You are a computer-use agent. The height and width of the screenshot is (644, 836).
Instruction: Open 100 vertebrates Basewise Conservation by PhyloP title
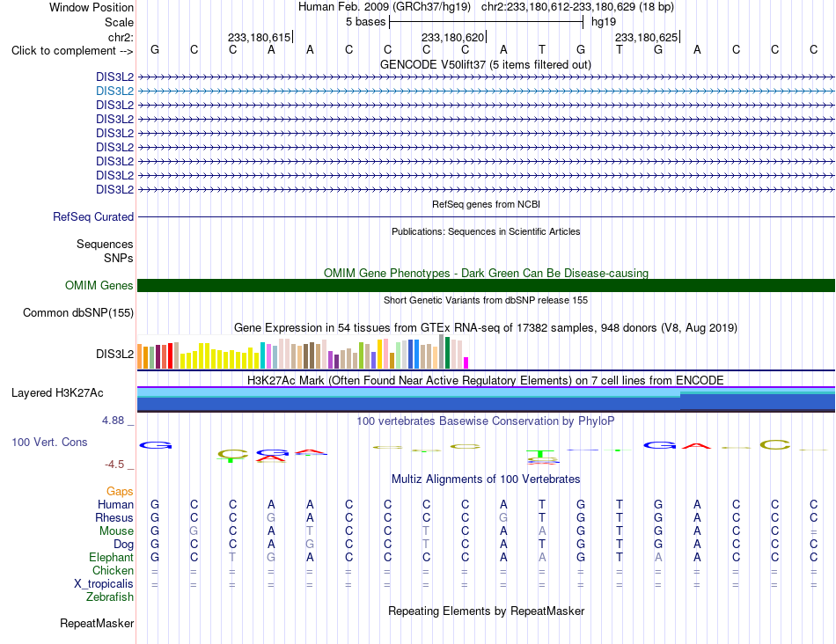click(486, 421)
